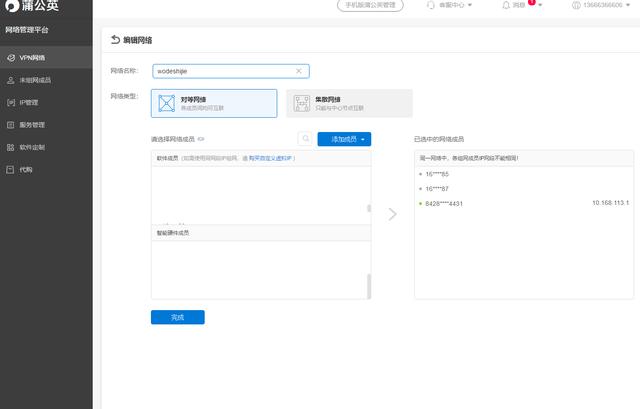Click the customer service headset icon
Screen dimensions: 640x409
coord(431,5)
